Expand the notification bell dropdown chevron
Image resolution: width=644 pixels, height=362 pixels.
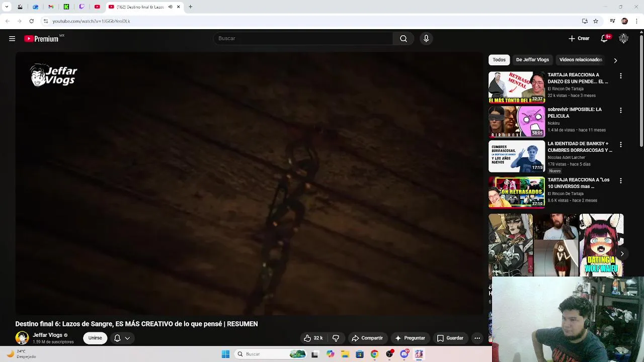point(127,338)
